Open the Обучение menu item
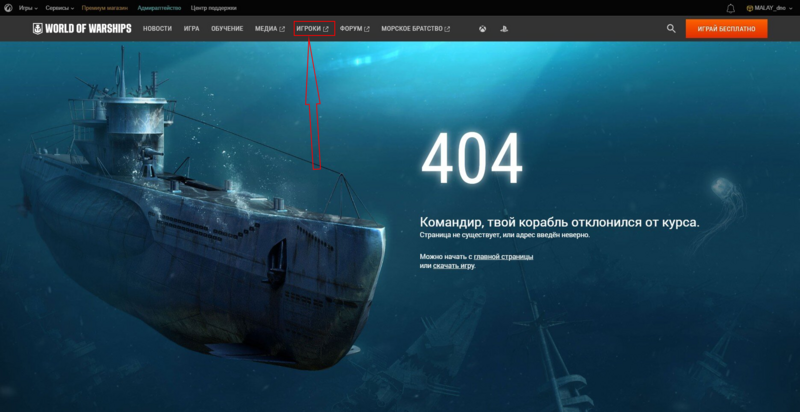This screenshot has width=800, height=412. tap(227, 29)
